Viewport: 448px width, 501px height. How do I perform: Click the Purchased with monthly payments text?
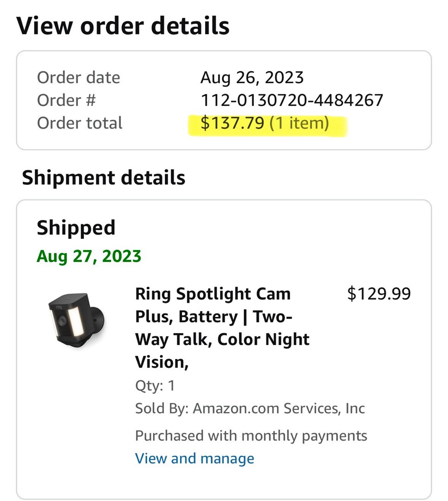(251, 436)
